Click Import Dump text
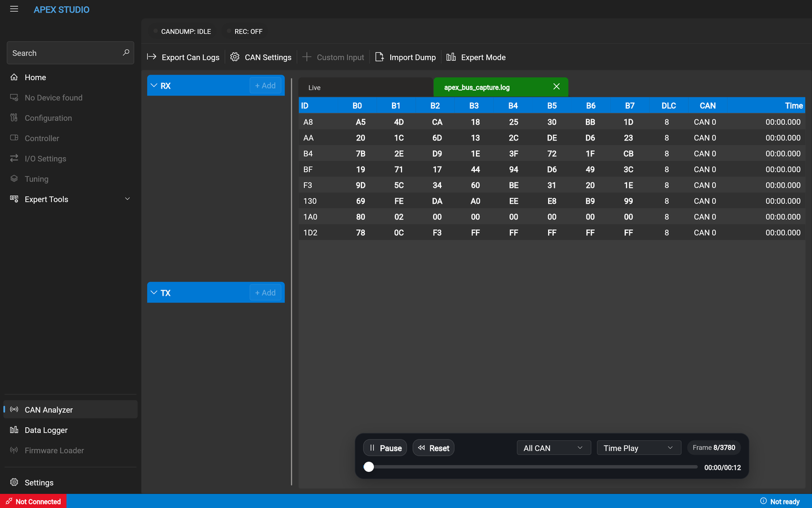The width and height of the screenshot is (812, 508). click(x=413, y=57)
